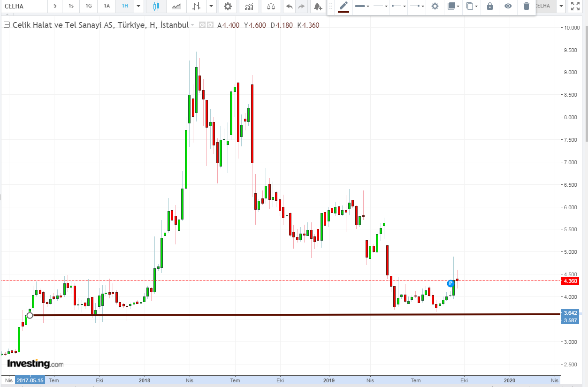Click the 2018 time axis label
Viewport: 588px width, 387px height.
pyautogui.click(x=145, y=380)
